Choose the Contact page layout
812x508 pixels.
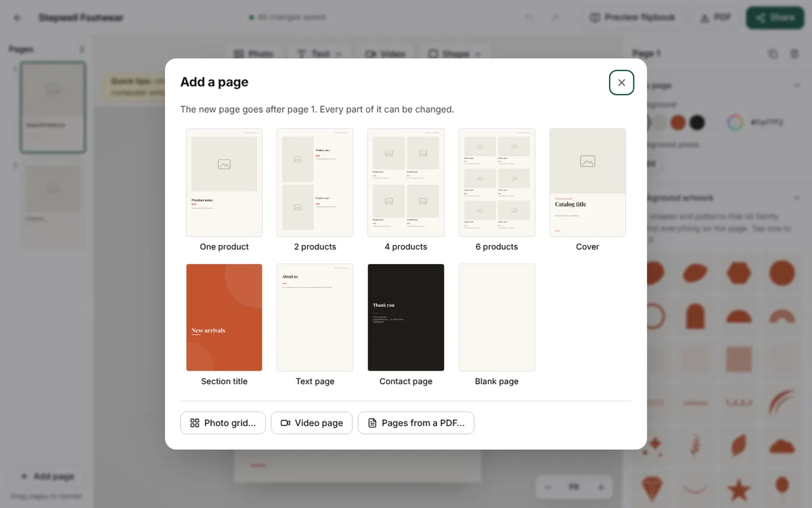click(406, 317)
